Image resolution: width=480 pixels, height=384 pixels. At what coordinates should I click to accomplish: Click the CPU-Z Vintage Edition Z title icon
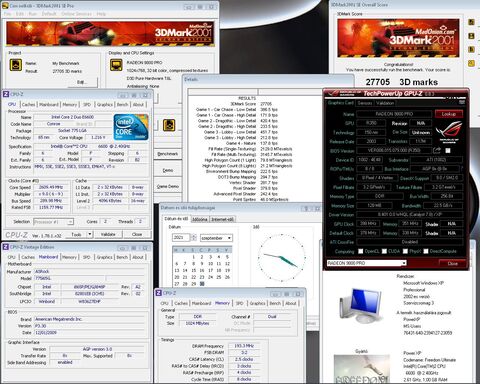click(6, 247)
